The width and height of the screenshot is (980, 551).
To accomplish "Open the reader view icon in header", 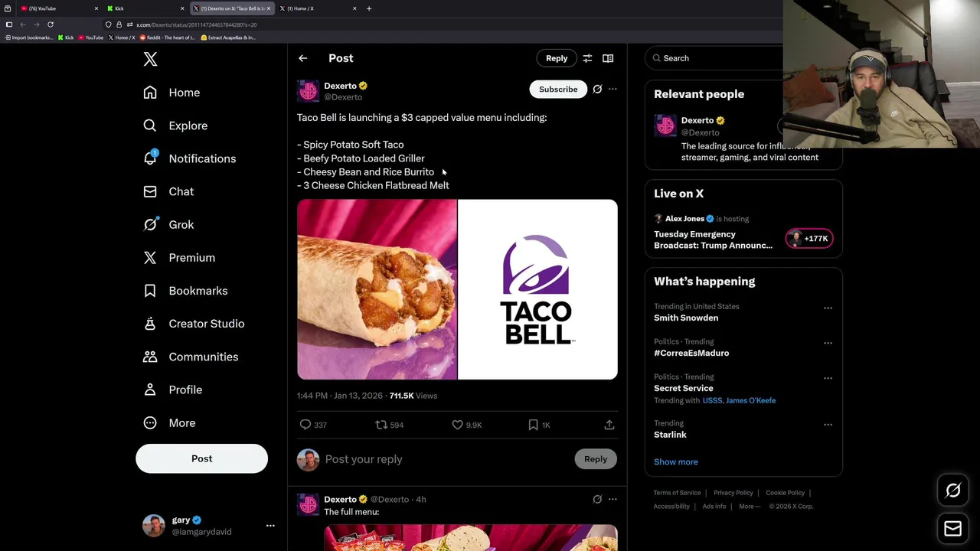I will tap(608, 58).
